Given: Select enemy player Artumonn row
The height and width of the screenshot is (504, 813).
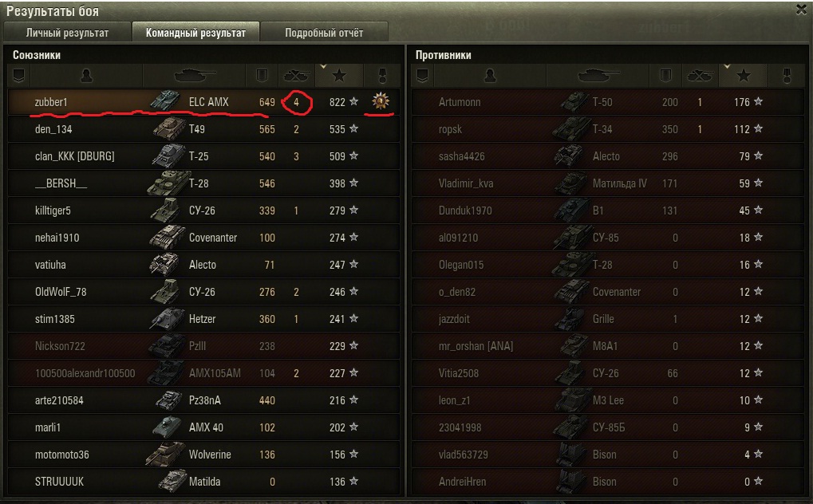Looking at the screenshot, I should click(x=608, y=101).
